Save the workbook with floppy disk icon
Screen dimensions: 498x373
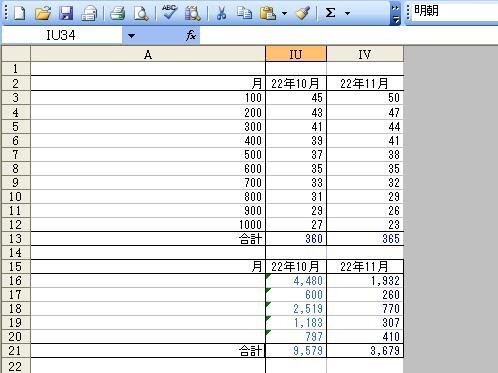pos(66,13)
